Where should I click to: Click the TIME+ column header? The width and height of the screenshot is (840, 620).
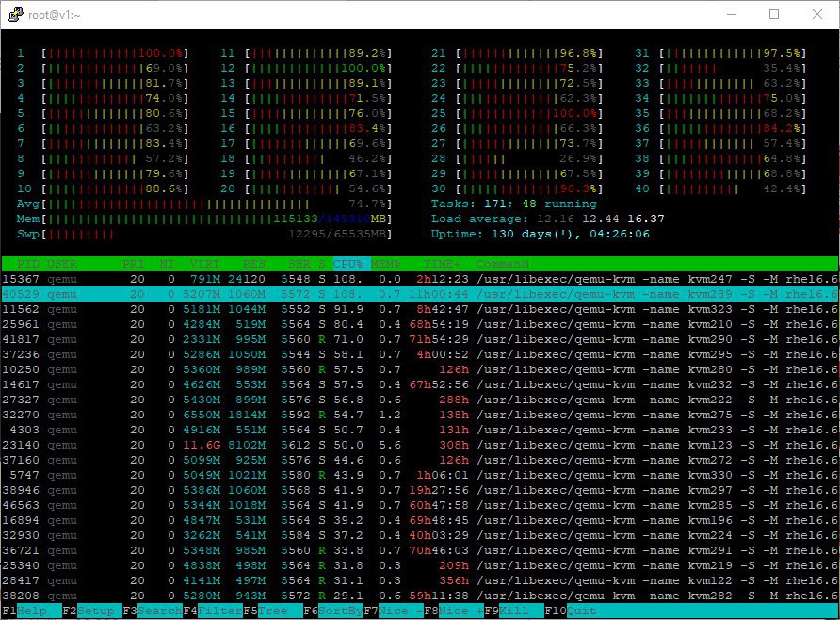pyautogui.click(x=442, y=264)
